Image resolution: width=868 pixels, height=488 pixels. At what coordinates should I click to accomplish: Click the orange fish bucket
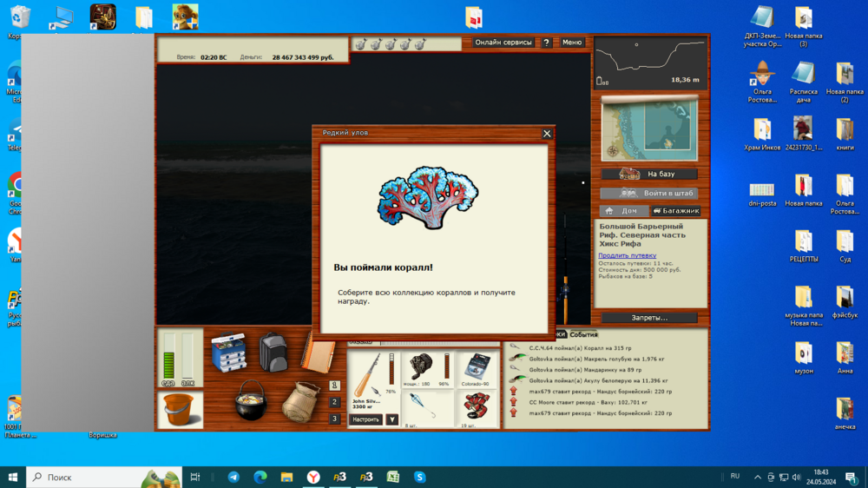click(x=181, y=409)
